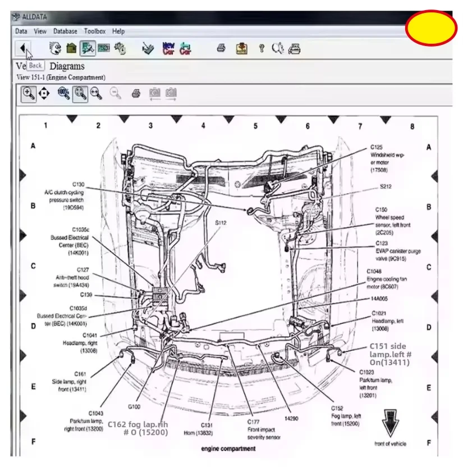This screenshot has width=463, height=476.
Task: Click the C125 Windshield wiper motor label
Action: pyautogui.click(x=387, y=158)
